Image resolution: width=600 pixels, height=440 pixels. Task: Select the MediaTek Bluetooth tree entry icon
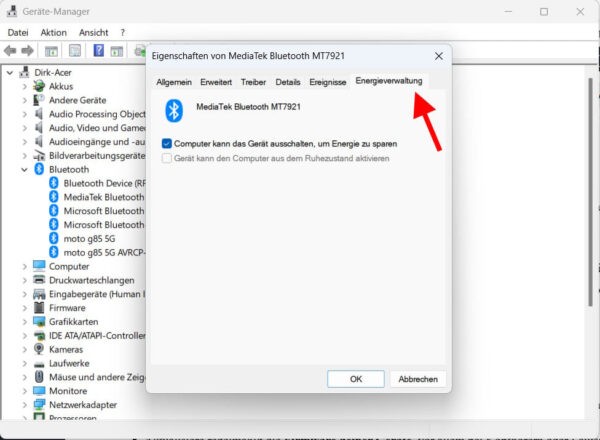point(54,197)
